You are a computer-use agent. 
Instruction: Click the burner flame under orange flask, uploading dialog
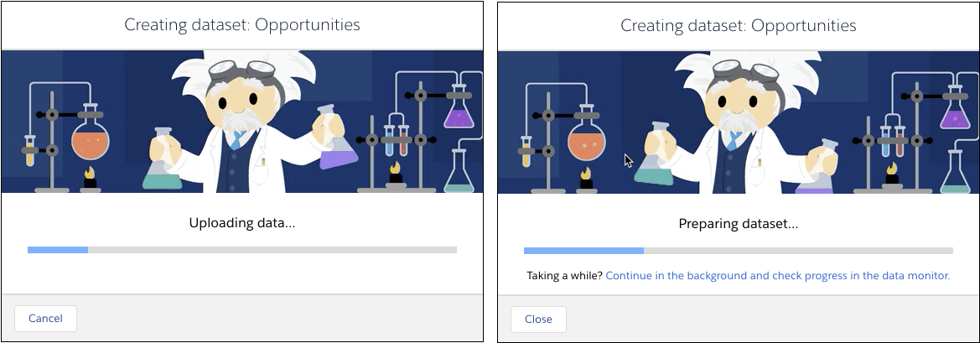(x=91, y=175)
